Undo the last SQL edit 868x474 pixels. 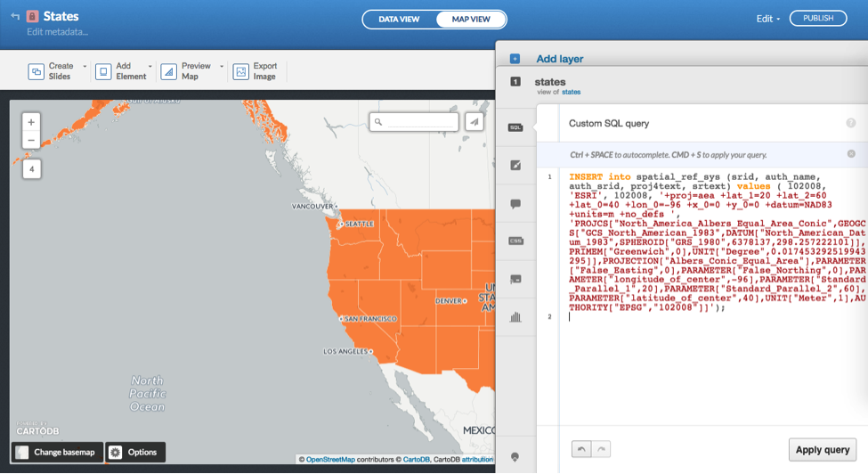[x=581, y=449]
